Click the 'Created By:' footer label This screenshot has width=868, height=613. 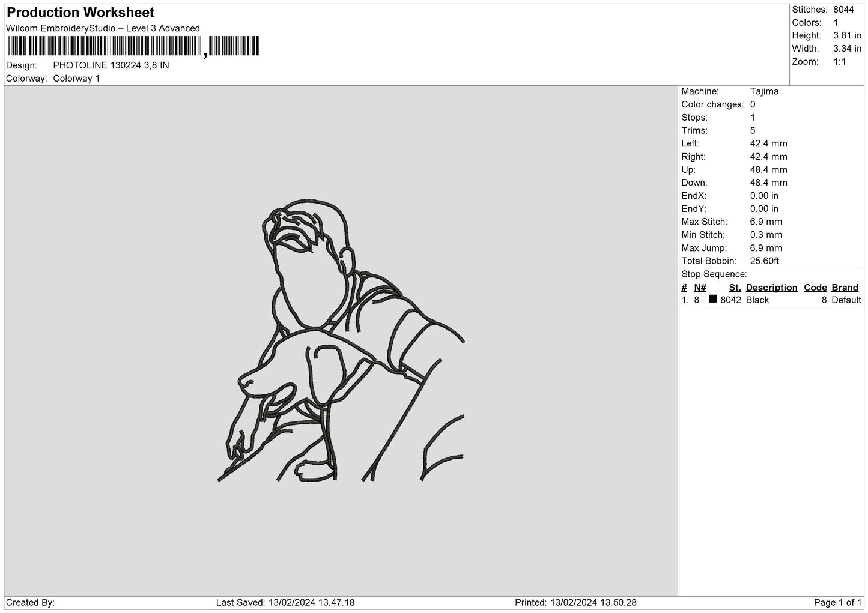tap(31, 602)
